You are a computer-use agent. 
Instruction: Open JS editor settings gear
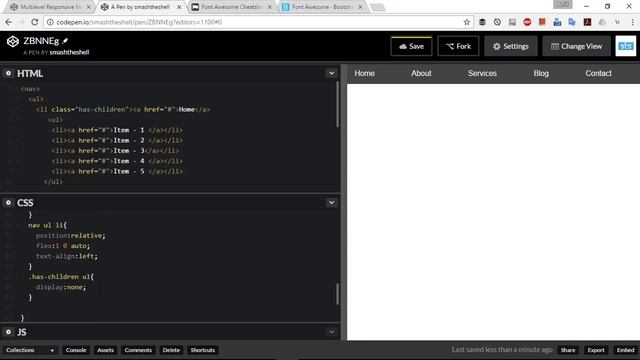point(8,332)
